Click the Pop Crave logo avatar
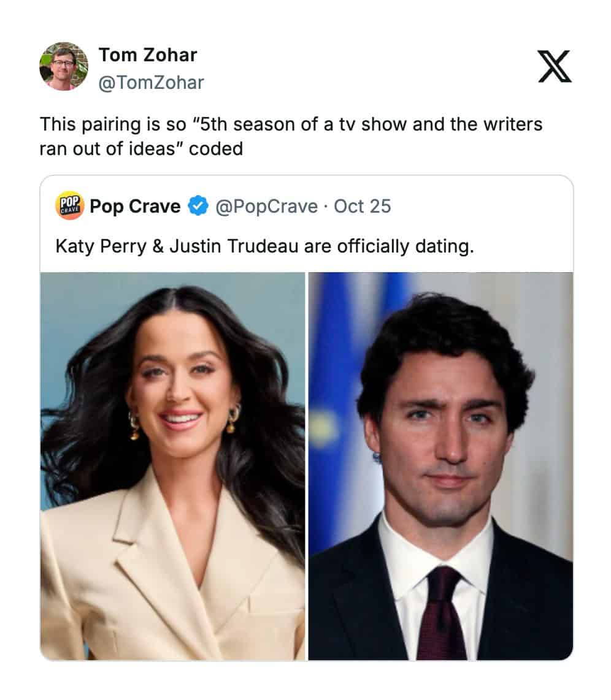The width and height of the screenshot is (611, 700). pos(69,206)
